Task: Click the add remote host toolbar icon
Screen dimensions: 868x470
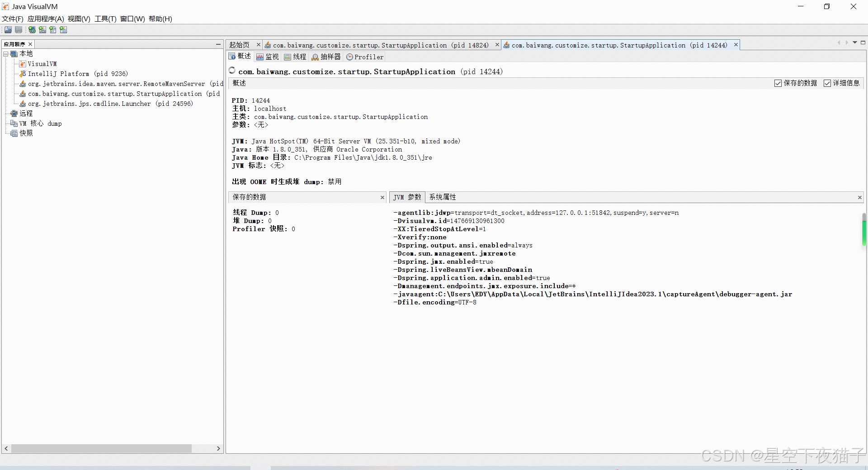Action: pyautogui.click(x=32, y=30)
